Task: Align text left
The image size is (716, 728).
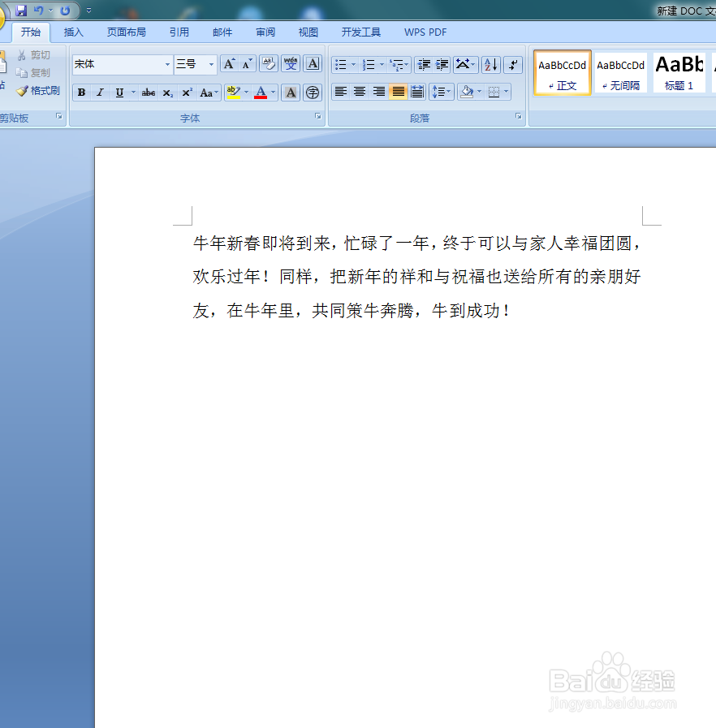Action: click(x=341, y=92)
